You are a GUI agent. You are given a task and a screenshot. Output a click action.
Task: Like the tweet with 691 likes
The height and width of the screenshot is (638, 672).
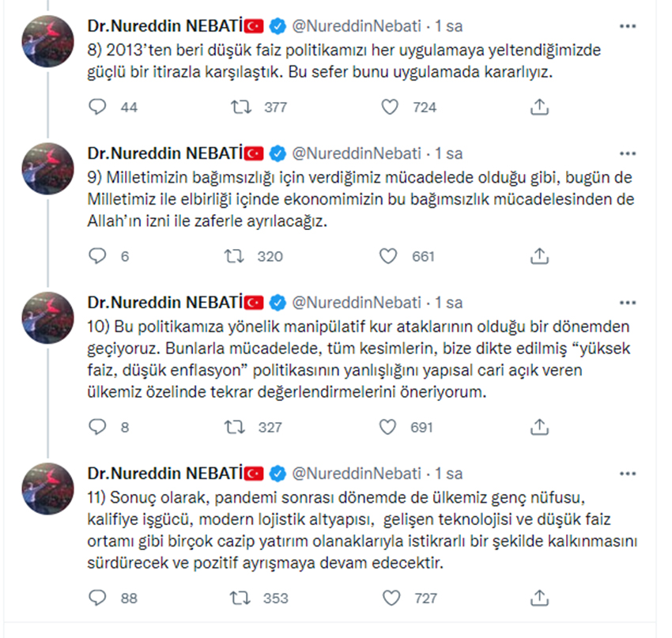(x=388, y=427)
